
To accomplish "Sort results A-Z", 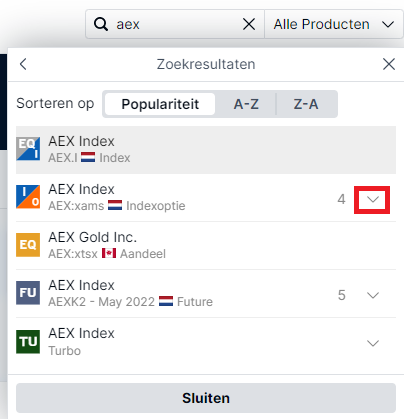I will pos(246,104).
